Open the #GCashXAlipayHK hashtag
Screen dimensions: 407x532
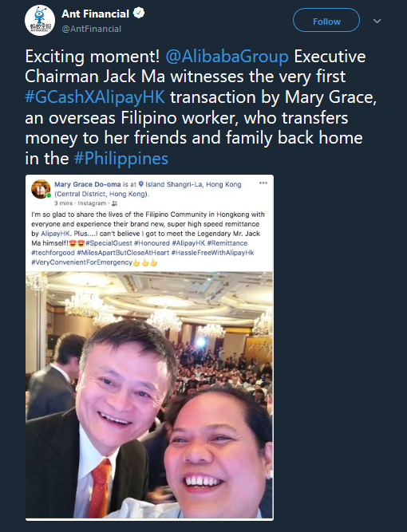[x=95, y=97]
